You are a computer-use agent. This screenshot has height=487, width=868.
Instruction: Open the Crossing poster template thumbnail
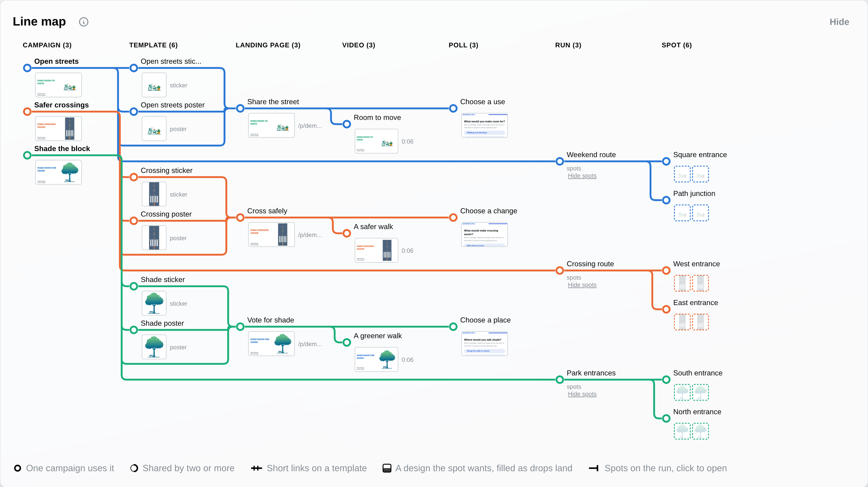[154, 238]
